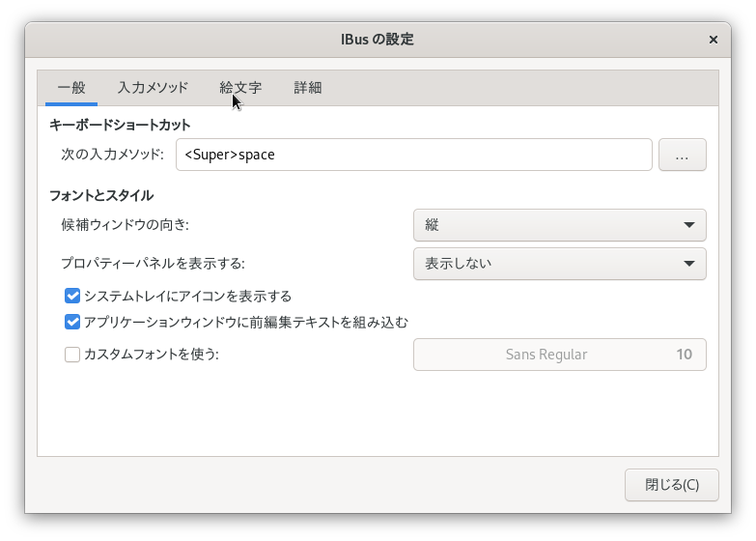Click the 次の入力メソッド: label
The height and width of the screenshot is (541, 756).
[112, 155]
